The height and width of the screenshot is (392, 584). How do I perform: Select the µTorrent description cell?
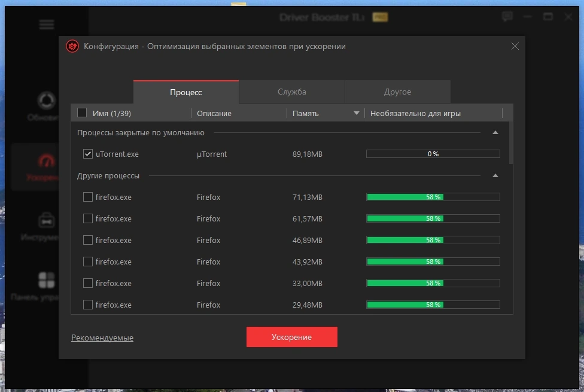click(212, 154)
